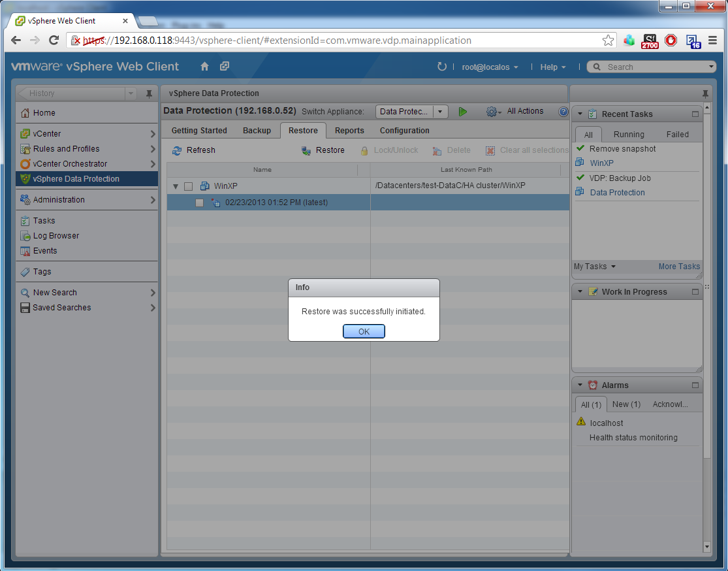
Task: Expand the Administration chevron arrow
Action: 152,200
